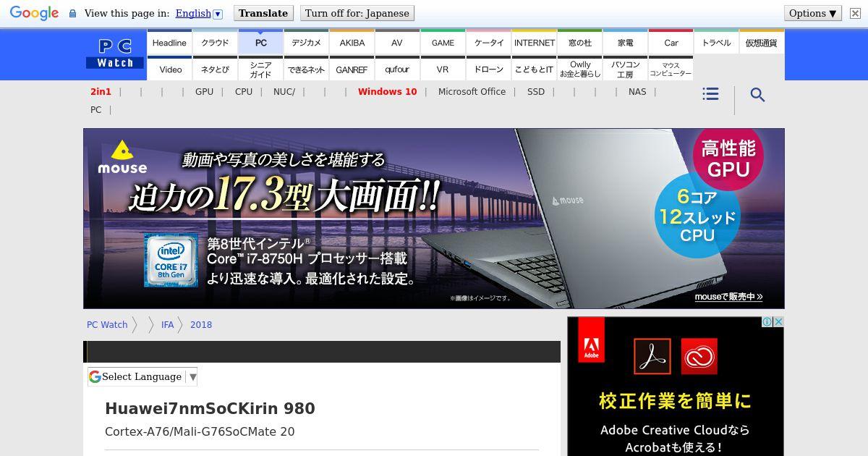Open the こどもとIT tab
Viewport: 868px width, 456px height.
(534, 69)
